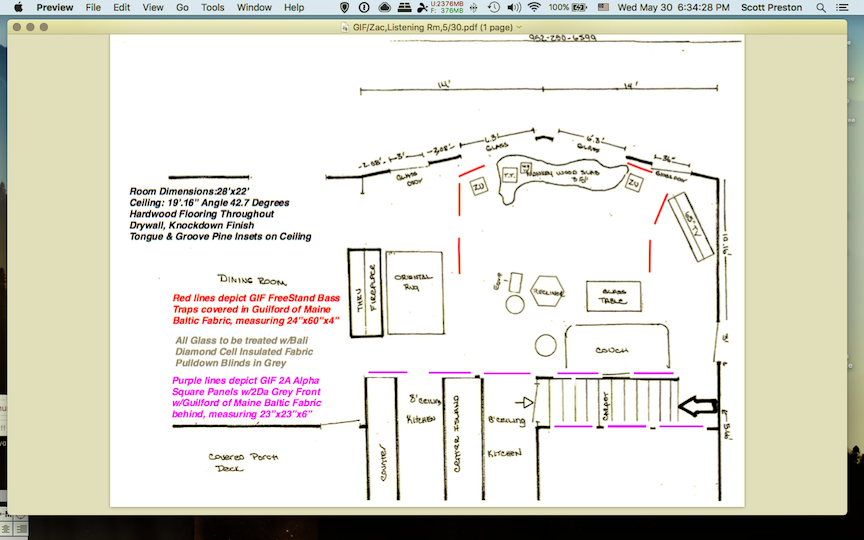Click the 65" TV rectangle in plan
The width and height of the screenshot is (864, 540).
click(691, 226)
